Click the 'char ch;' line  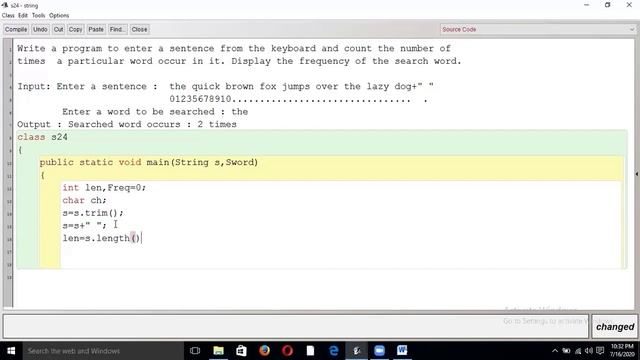coord(84,200)
